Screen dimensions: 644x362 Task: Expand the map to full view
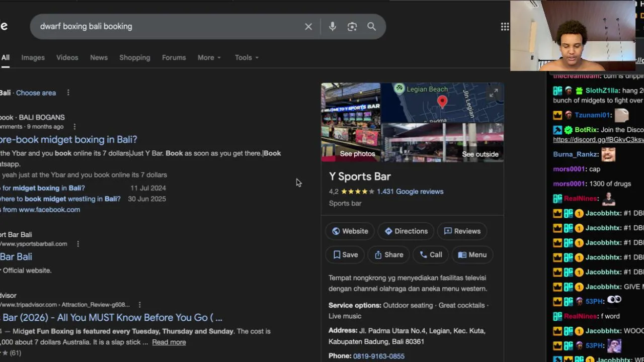[x=494, y=93]
